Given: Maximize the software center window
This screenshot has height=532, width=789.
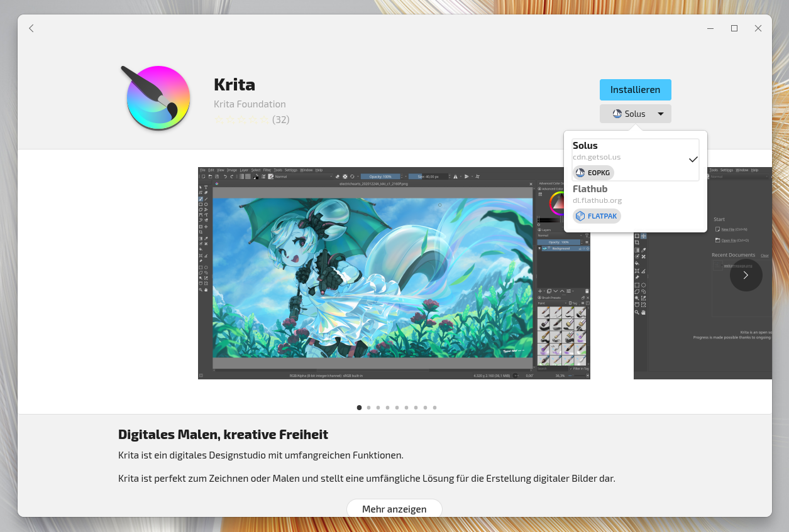Looking at the screenshot, I should [734, 28].
